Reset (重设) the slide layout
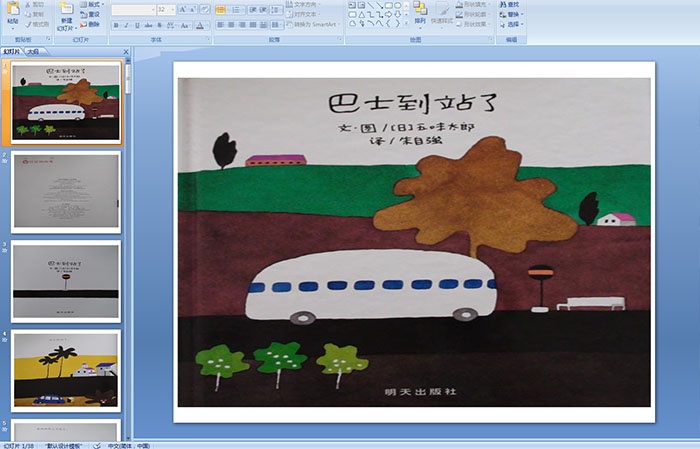The image size is (700, 449). click(x=90, y=14)
